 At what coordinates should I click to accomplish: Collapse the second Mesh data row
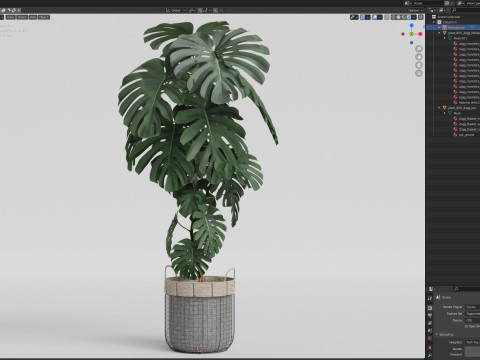[x=444, y=113]
